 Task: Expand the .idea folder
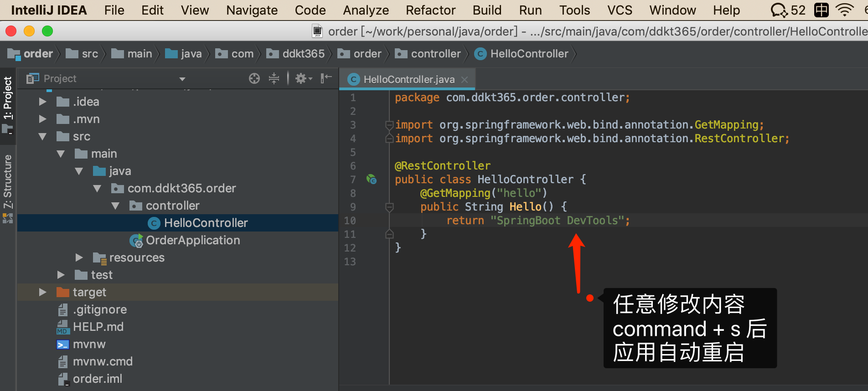[x=42, y=102]
